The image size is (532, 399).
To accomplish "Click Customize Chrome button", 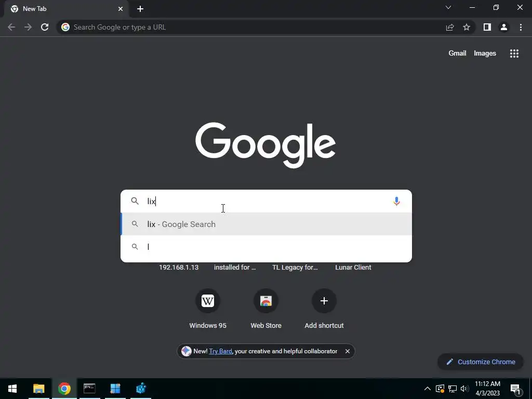I will pyautogui.click(x=481, y=362).
